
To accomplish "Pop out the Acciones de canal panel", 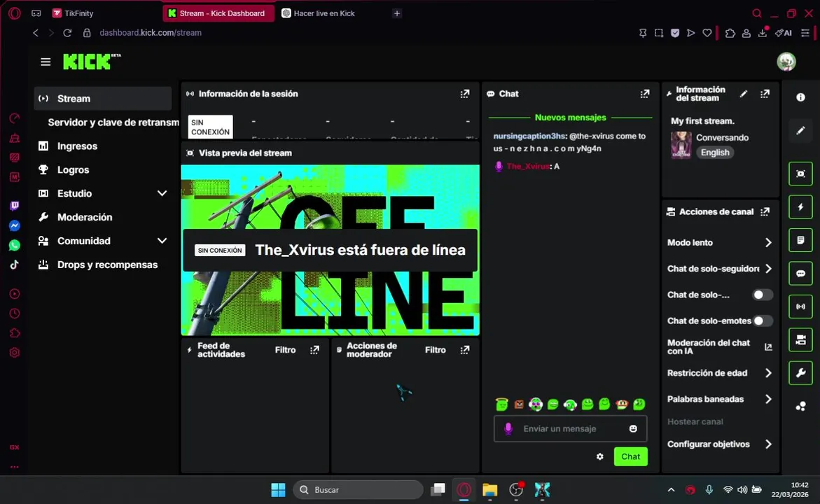I will (765, 211).
